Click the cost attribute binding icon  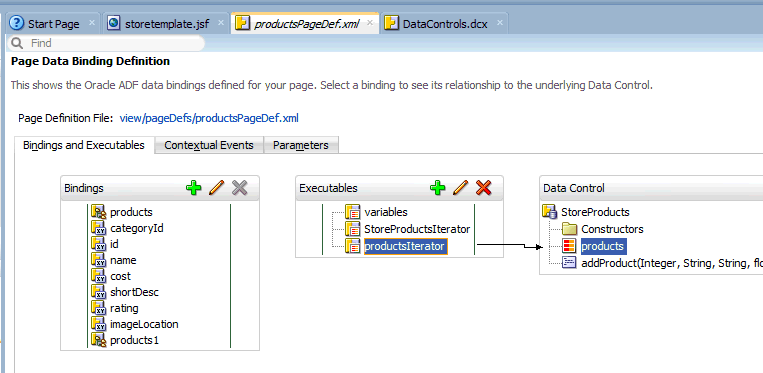[99, 276]
